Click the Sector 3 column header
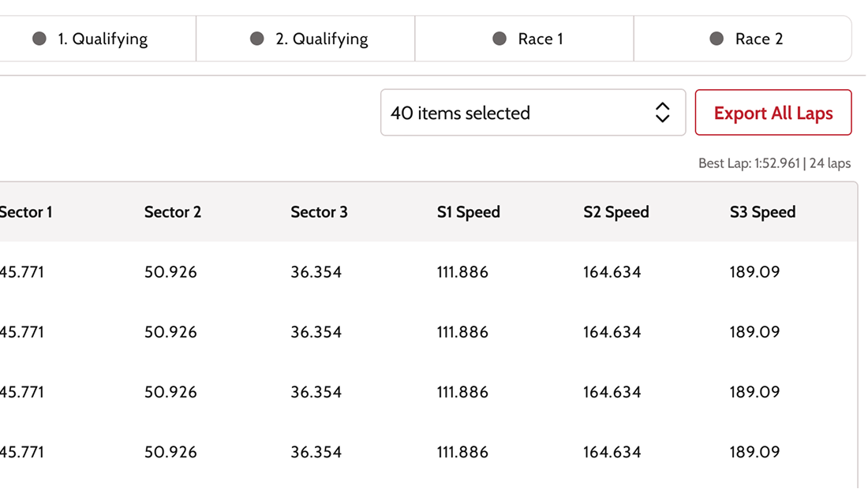Viewport: 868px width, 489px height. pos(319,212)
